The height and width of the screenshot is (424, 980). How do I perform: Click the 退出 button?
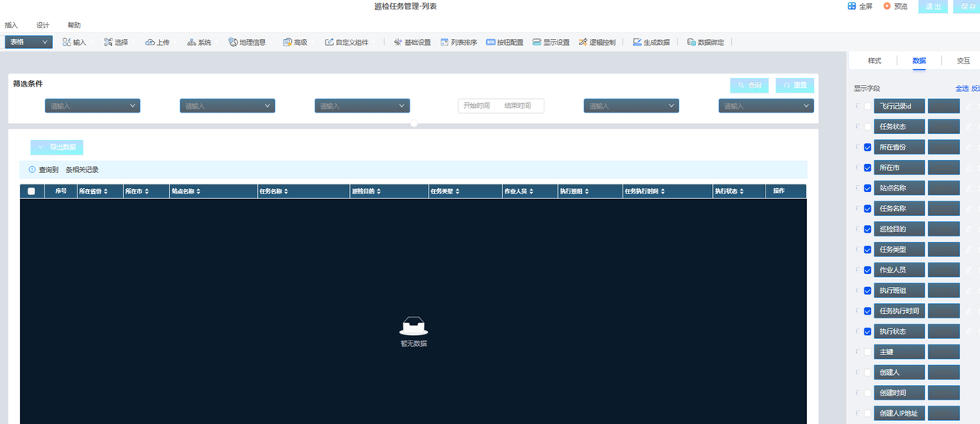[934, 6]
